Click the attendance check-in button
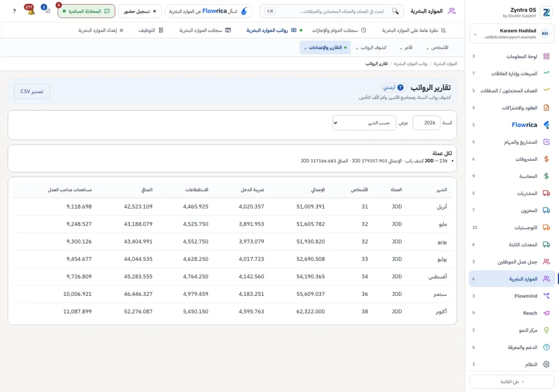The height and width of the screenshot is (392, 559). pos(140,11)
